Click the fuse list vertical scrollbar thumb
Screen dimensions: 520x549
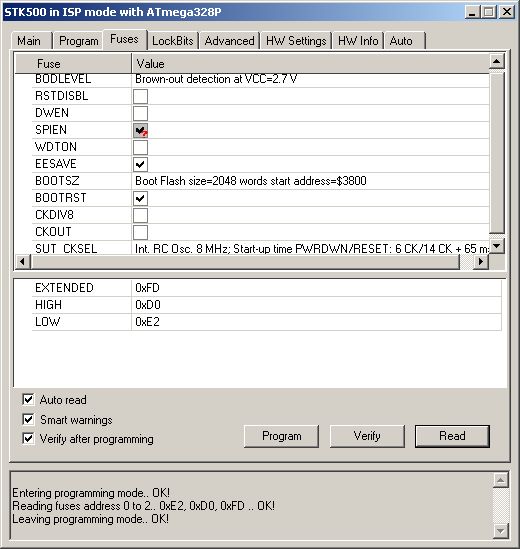(x=497, y=152)
